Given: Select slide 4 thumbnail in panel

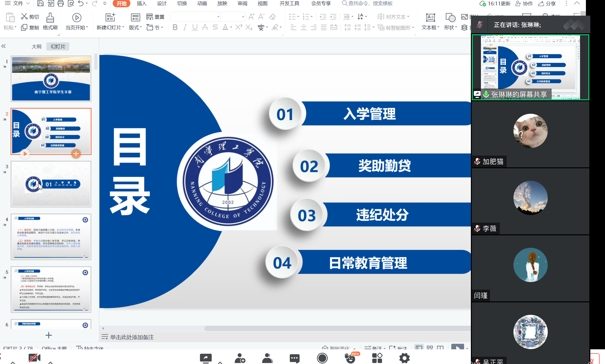Looking at the screenshot, I should click(51, 237).
